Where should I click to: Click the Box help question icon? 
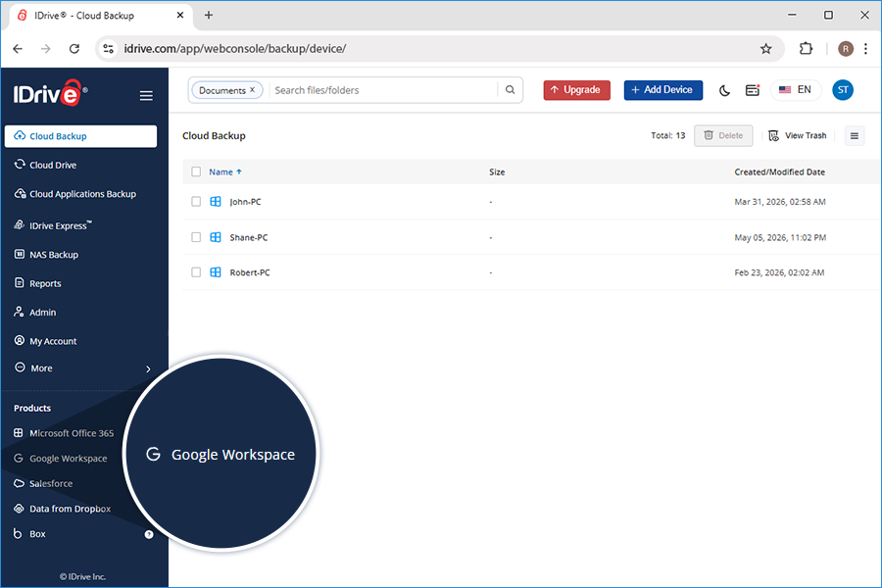(x=149, y=534)
